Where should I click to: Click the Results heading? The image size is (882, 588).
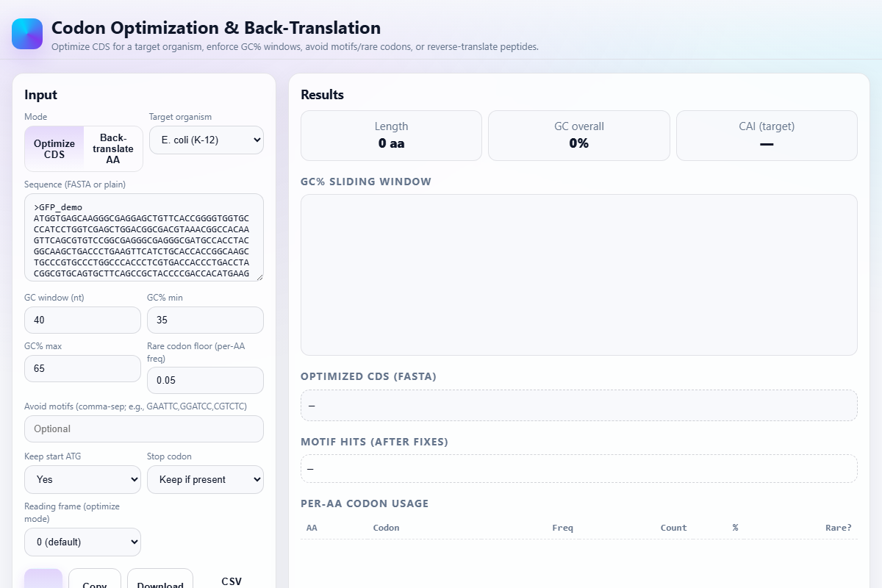tap(322, 95)
